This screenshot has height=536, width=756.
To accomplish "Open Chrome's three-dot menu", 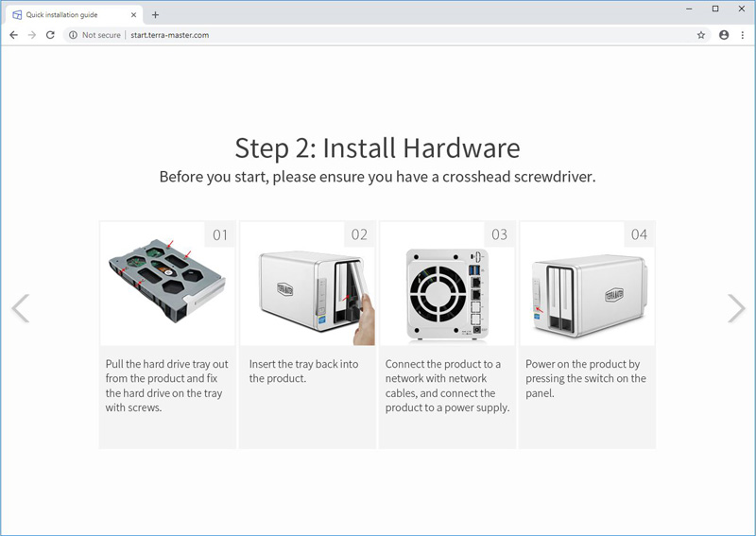I will tap(743, 35).
